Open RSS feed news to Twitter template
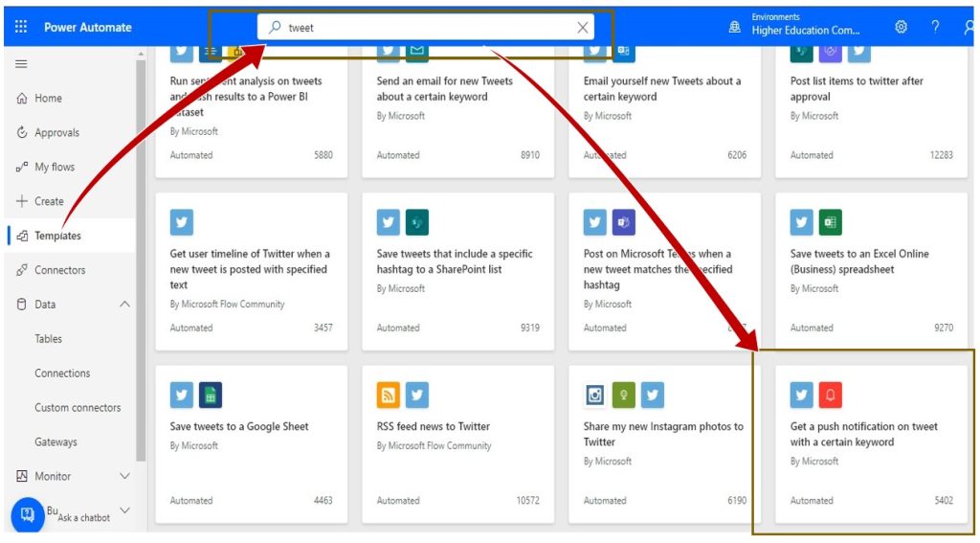This screenshot has width=980, height=543. pos(458,444)
